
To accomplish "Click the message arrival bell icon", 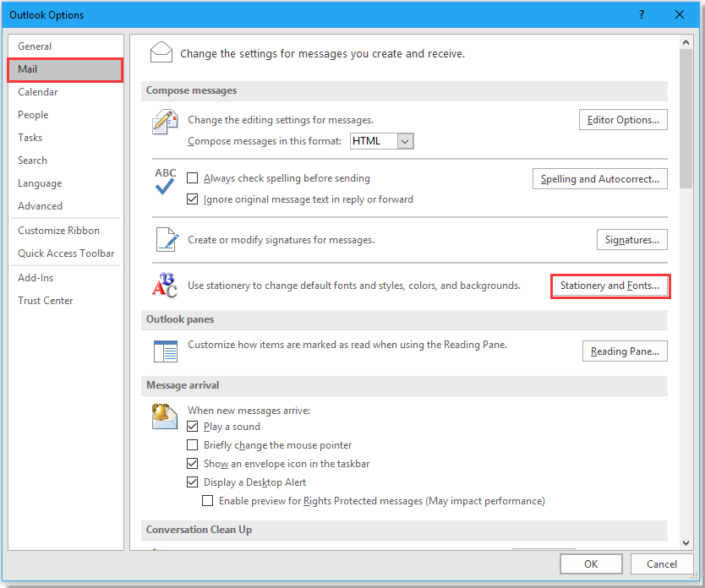I will (164, 417).
